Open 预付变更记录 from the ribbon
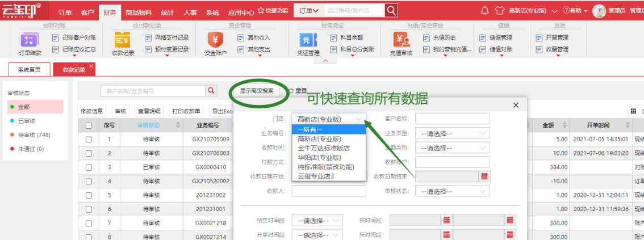Image resolution: width=644 pixels, height=240 pixels. tap(167, 49)
